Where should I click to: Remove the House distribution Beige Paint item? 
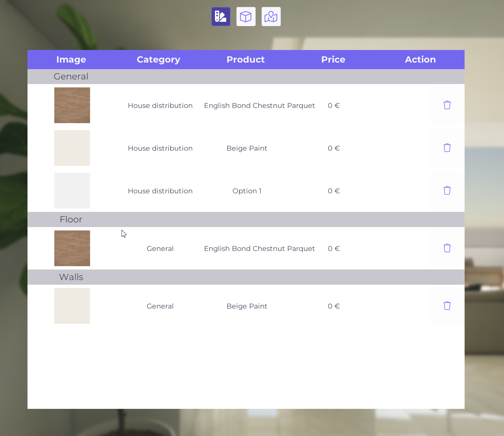(x=447, y=148)
